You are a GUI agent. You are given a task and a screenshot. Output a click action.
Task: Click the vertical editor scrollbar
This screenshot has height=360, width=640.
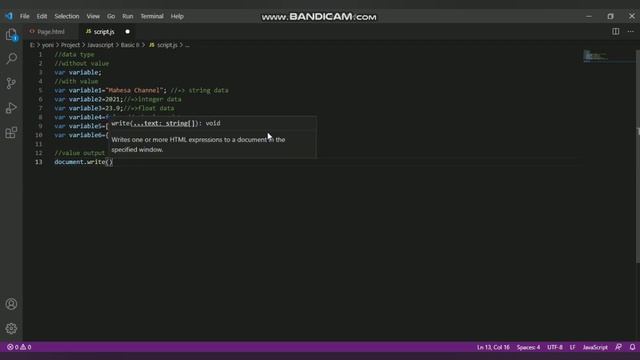[638, 156]
